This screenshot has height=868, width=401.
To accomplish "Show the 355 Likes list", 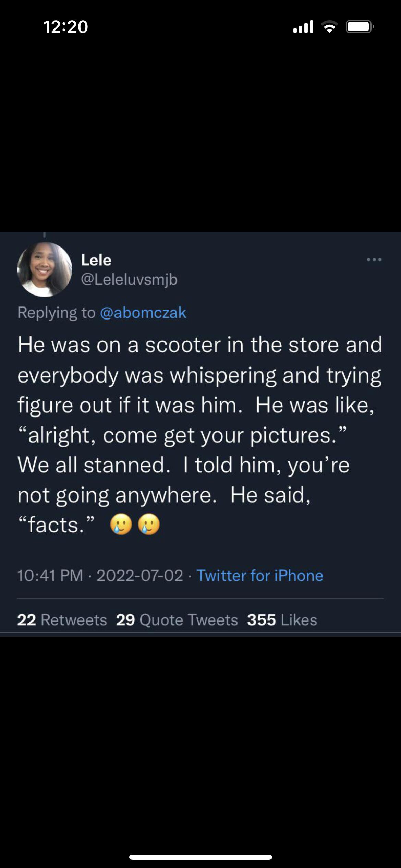I will pos(282,620).
